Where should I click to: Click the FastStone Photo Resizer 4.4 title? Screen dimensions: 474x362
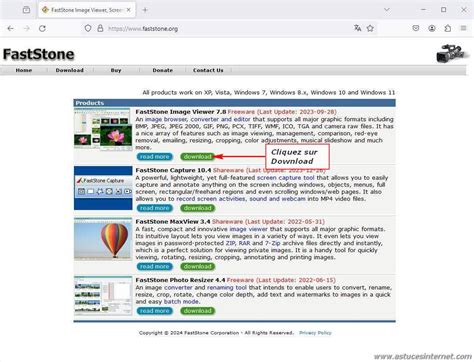click(180, 280)
